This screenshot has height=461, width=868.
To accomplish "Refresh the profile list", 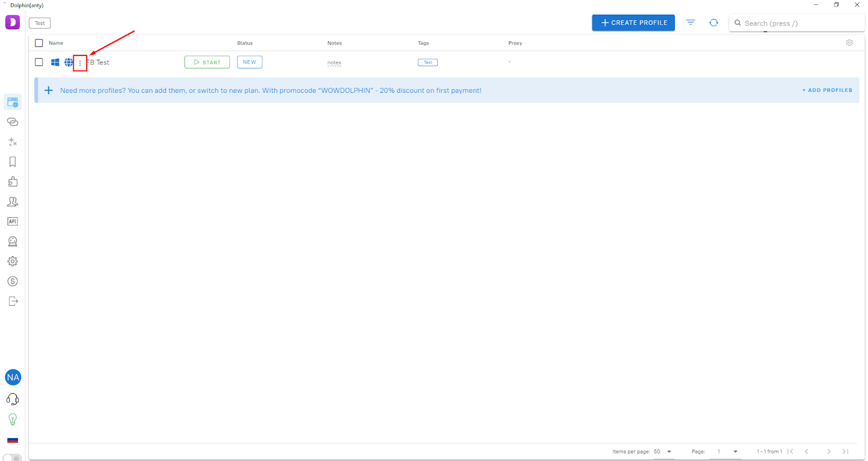I will click(x=713, y=23).
